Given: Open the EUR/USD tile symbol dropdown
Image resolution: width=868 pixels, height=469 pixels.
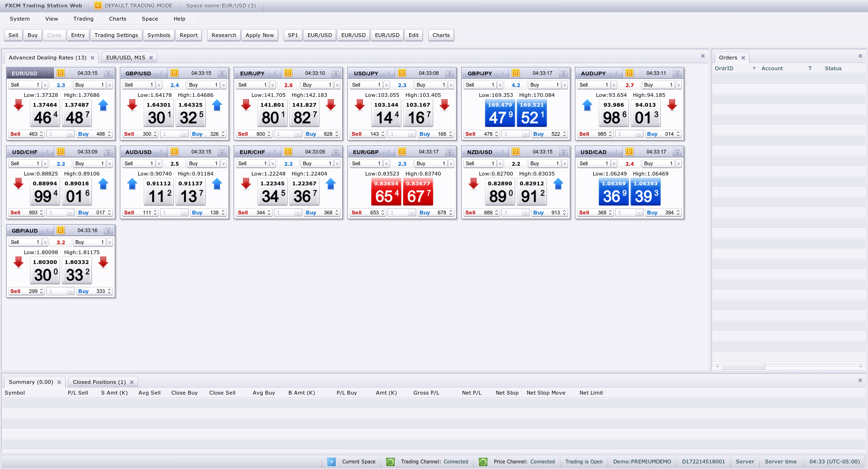Looking at the screenshot, I should (x=48, y=73).
